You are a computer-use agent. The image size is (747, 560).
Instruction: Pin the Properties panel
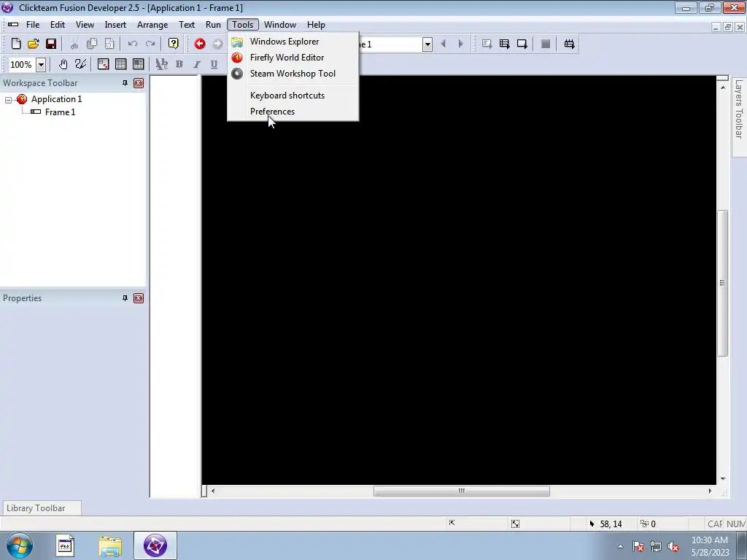125,298
